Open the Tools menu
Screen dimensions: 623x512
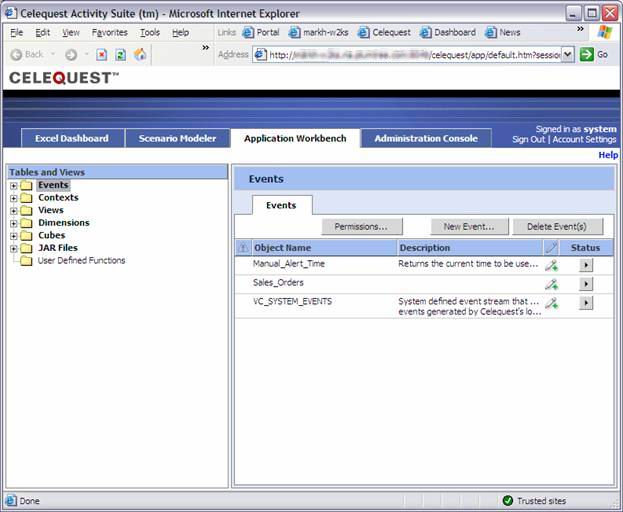pos(150,33)
